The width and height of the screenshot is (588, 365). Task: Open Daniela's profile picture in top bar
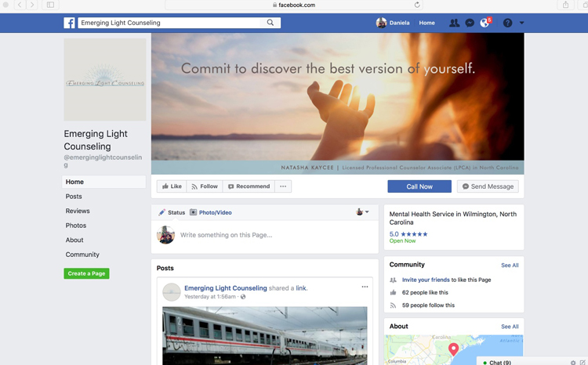[381, 23]
